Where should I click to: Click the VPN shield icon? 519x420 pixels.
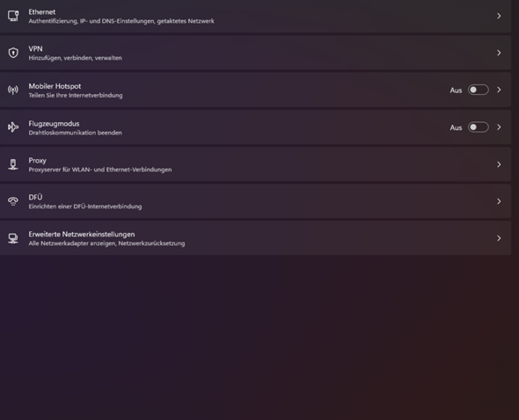[13, 53]
